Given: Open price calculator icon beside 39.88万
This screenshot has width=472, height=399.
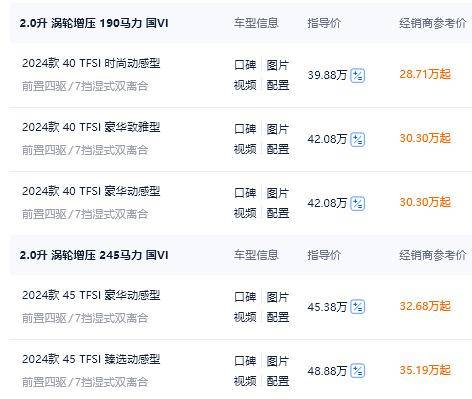Looking at the screenshot, I should point(358,75).
